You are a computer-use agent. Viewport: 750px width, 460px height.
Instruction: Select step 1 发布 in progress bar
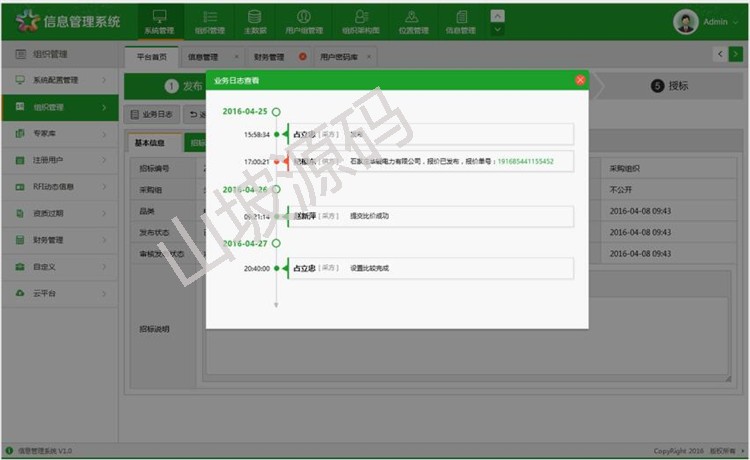[184, 86]
